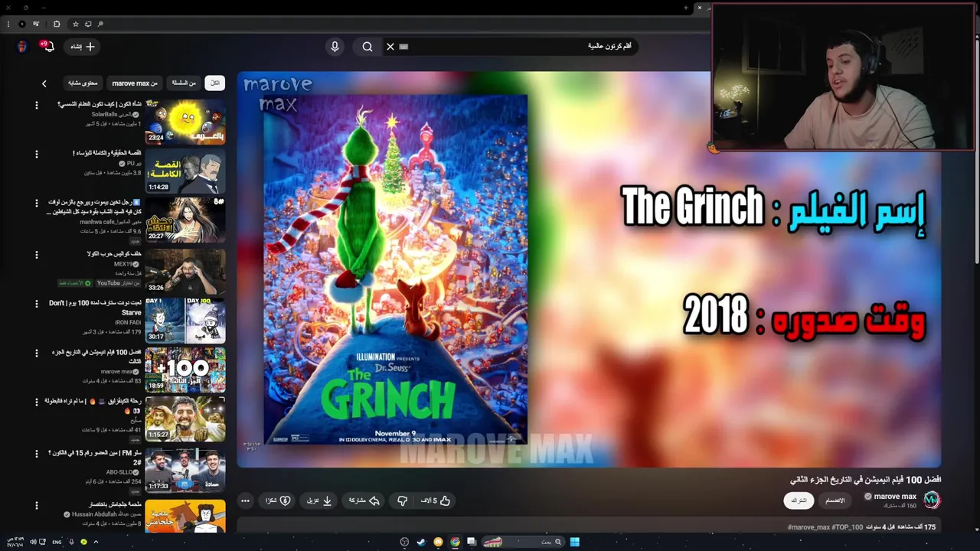
Task: Open the marove max channel name link
Action: [895, 497]
